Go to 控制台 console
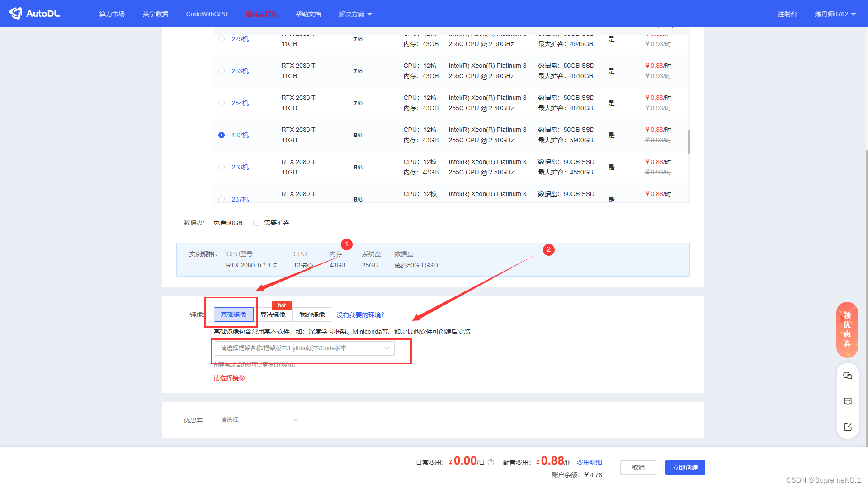The width and height of the screenshot is (868, 488). (787, 14)
